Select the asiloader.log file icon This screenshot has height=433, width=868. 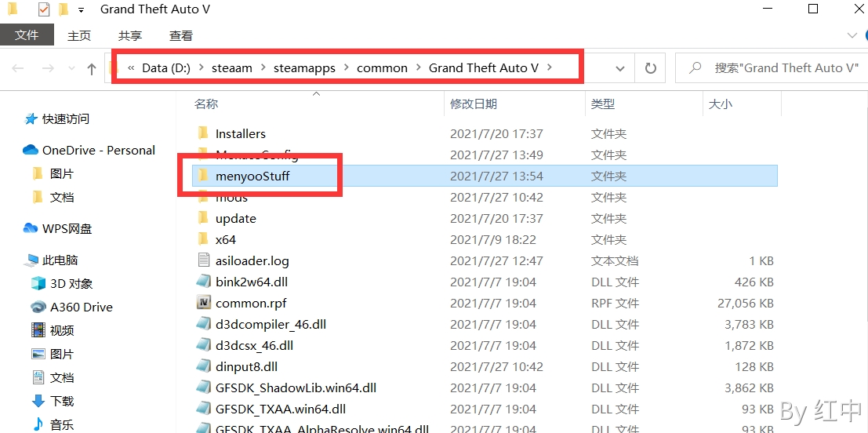tap(203, 260)
